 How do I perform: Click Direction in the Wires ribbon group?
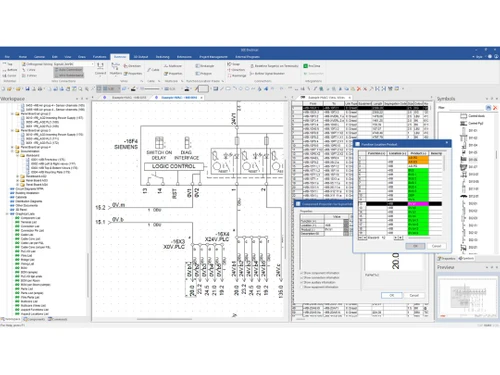[x=132, y=66]
